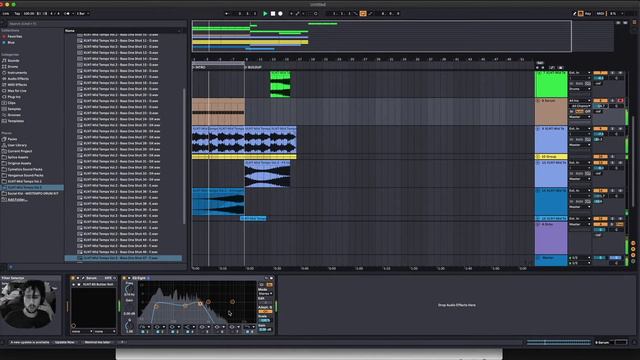The width and height of the screenshot is (640, 360).
Task: Click the Add Folder link
Action: 17,200
